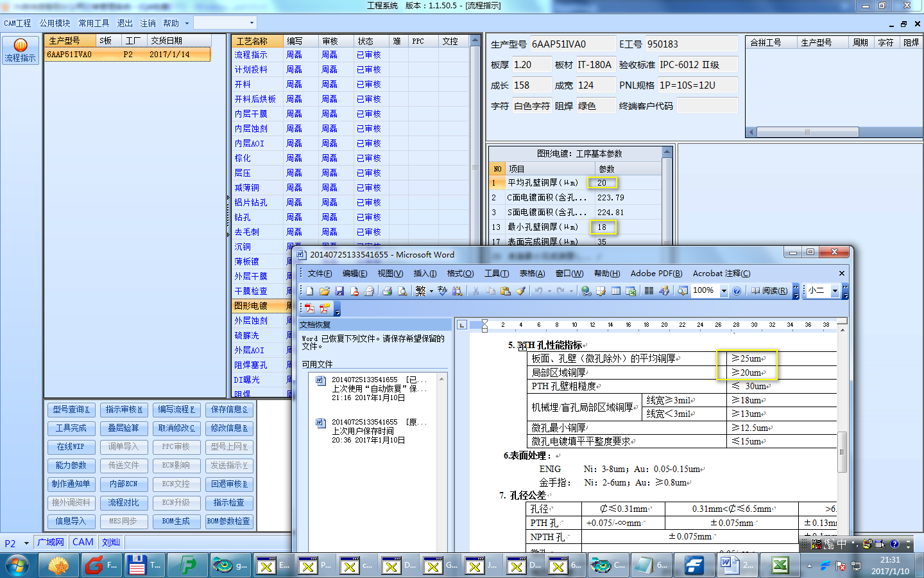
Task: Click the 流程对比 button
Action: tap(124, 502)
